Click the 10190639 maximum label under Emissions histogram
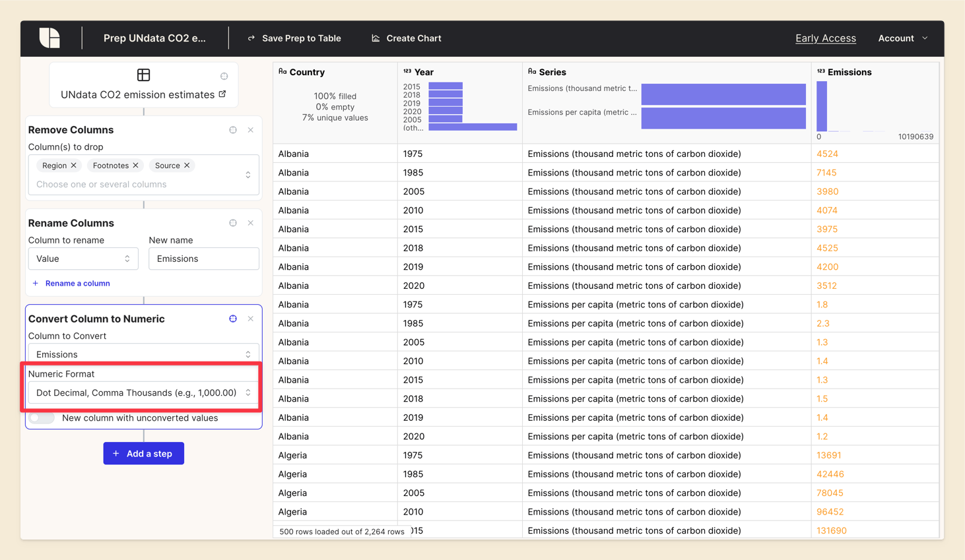This screenshot has width=965, height=560. coord(915,137)
